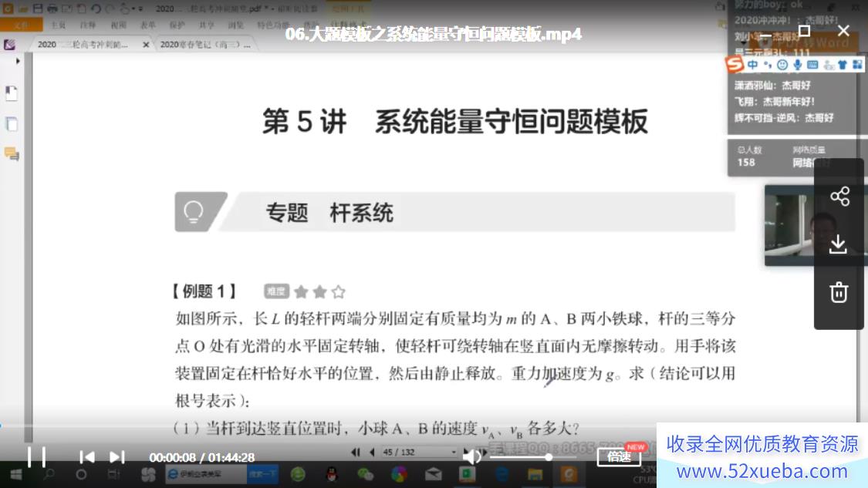Go to previous PDF page arrow
This screenshot has height=488, width=868.
click(372, 452)
